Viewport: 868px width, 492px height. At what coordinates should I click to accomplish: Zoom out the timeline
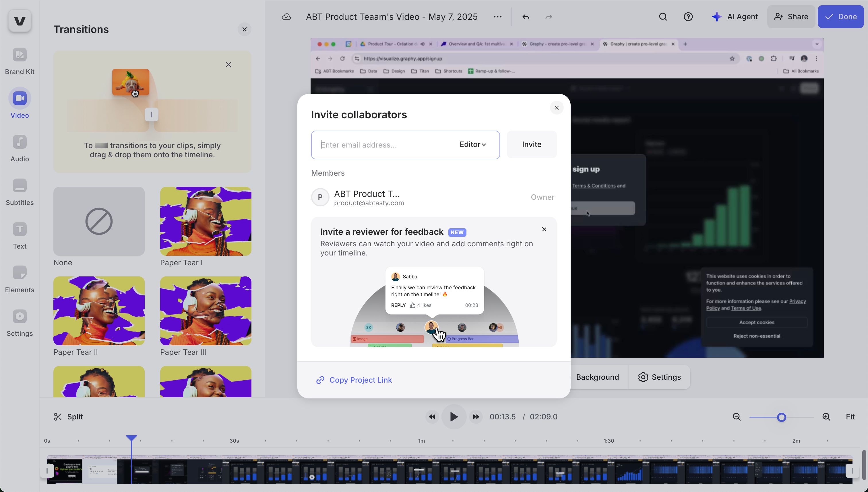[737, 417]
